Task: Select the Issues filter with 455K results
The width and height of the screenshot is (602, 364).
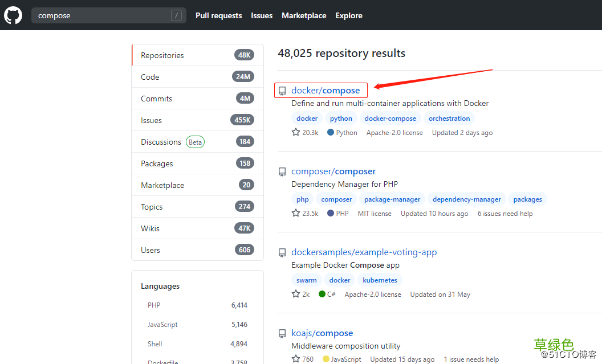Action: (x=198, y=120)
